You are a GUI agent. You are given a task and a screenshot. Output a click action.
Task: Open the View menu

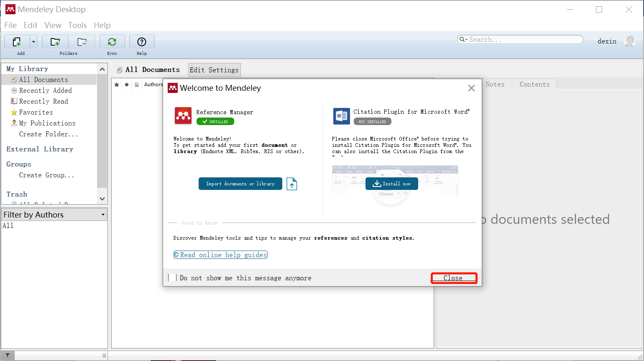[x=53, y=25]
